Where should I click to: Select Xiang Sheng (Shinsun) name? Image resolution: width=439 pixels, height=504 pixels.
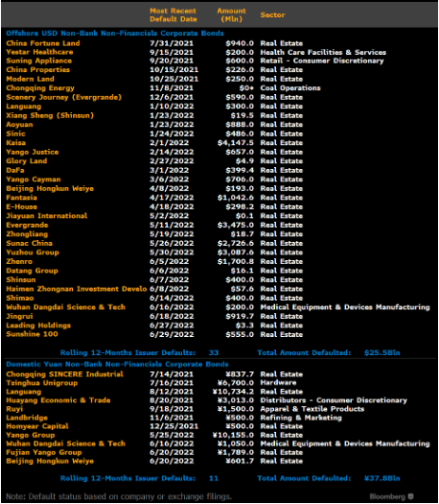(x=49, y=116)
